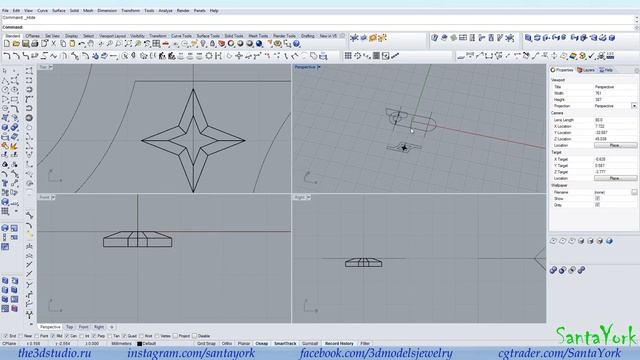Click the blue Help question-mark icon

tap(297, 44)
